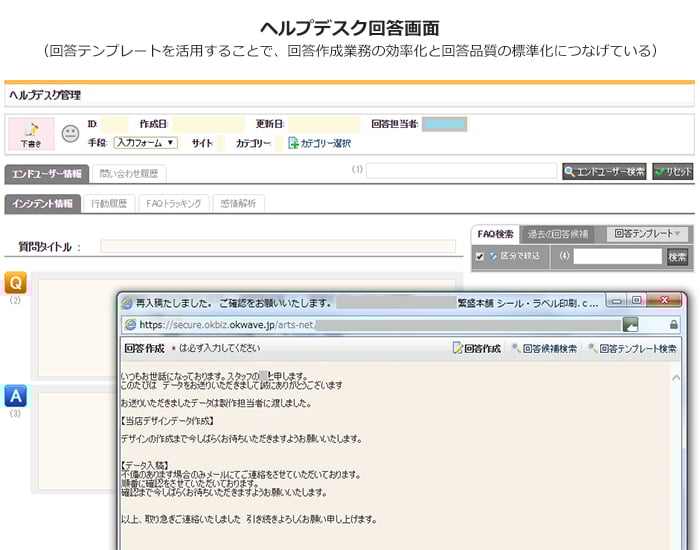Click the FAQ search keyword field
The height and width of the screenshot is (550, 700).
coord(617,256)
